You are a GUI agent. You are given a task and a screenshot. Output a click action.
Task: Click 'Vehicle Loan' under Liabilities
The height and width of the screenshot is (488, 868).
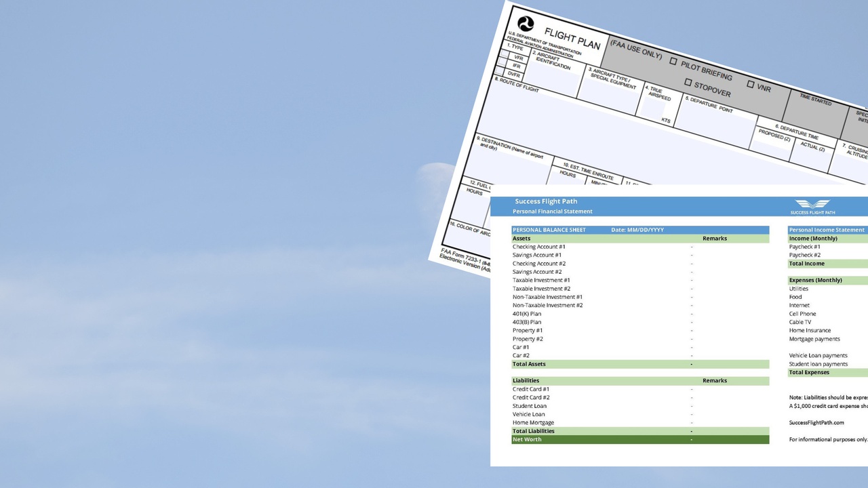[x=528, y=414]
